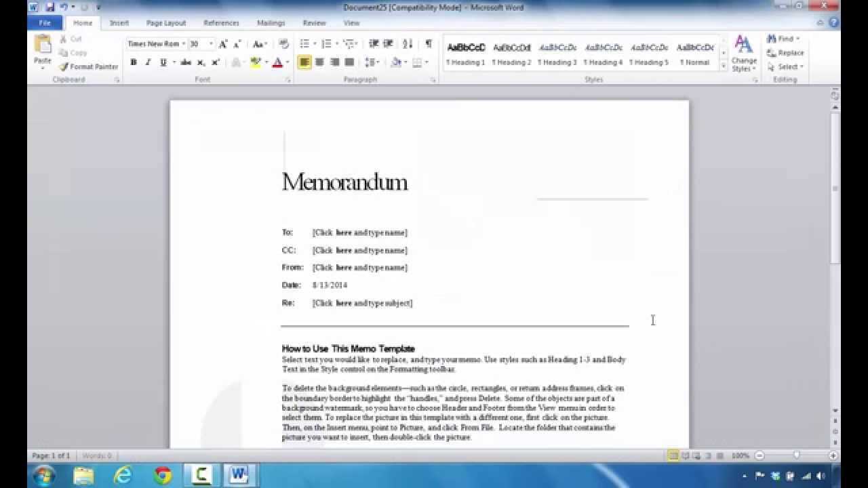Select Justify alignment
Image resolution: width=868 pixels, height=488 pixels.
click(x=349, y=62)
